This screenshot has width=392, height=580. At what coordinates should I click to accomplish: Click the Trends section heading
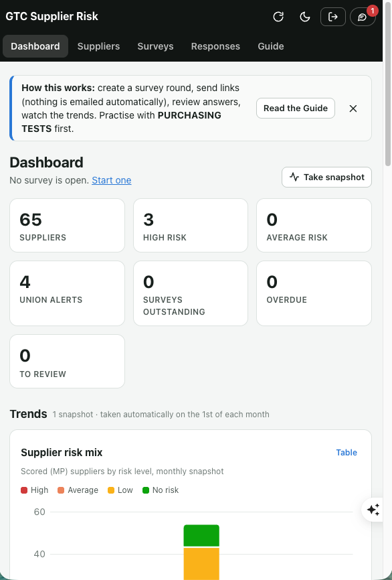[x=29, y=414]
